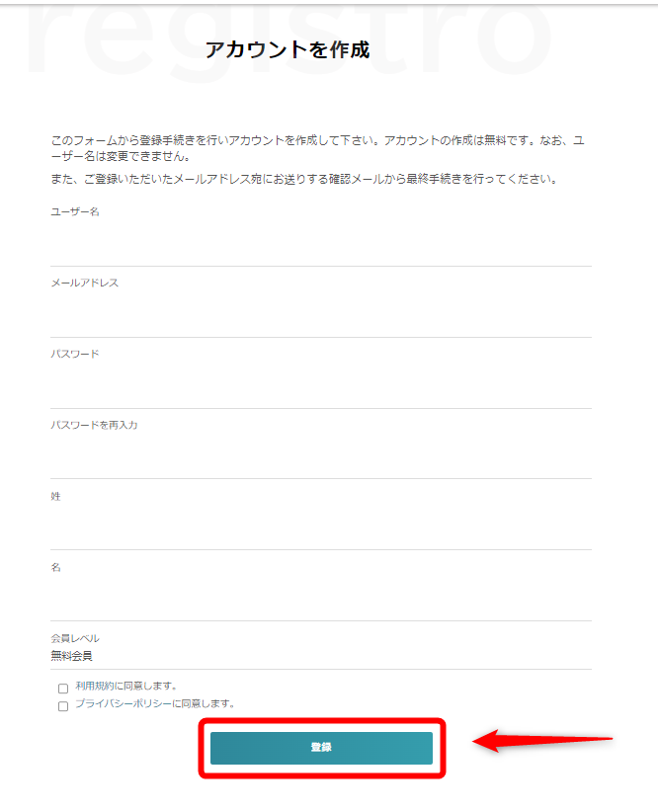Click the メールアドレス field label
Viewport: 658px width, 812px height.
[x=84, y=283]
